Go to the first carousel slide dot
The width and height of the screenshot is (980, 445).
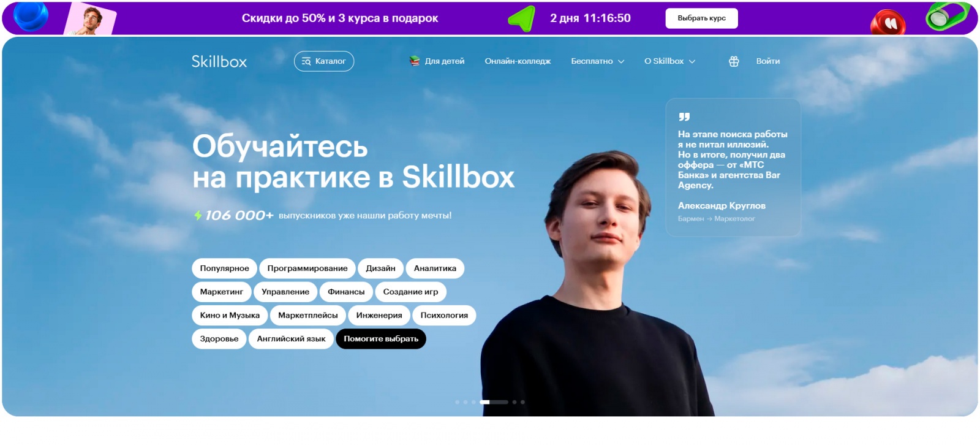point(457,402)
